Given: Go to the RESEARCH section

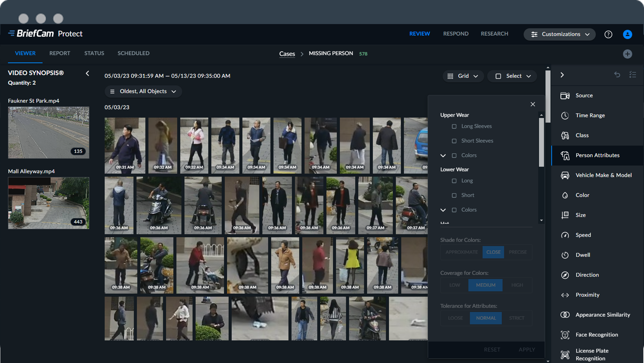Looking at the screenshot, I should (x=494, y=34).
